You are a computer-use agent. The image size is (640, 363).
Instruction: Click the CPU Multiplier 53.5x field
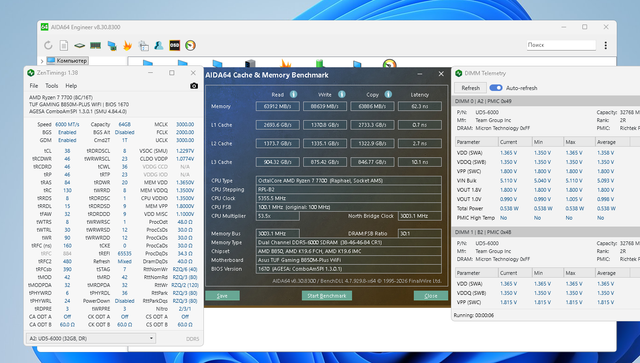coord(278,216)
